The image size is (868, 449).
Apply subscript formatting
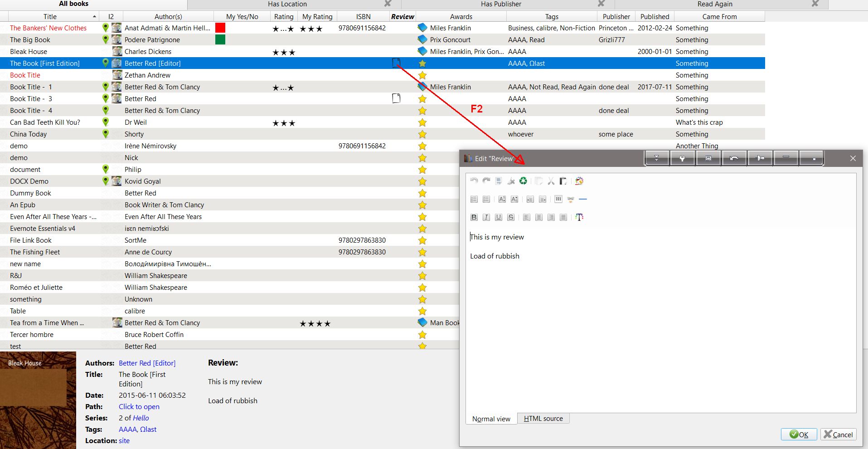click(x=514, y=199)
